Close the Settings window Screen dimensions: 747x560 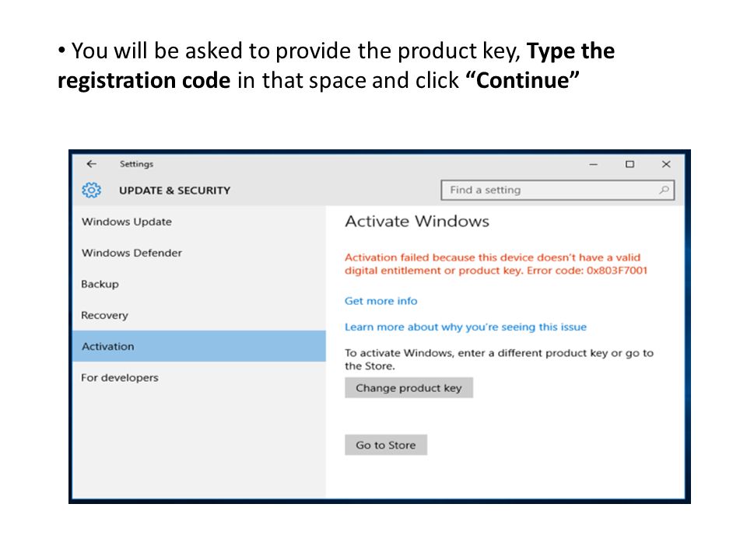pos(666,164)
